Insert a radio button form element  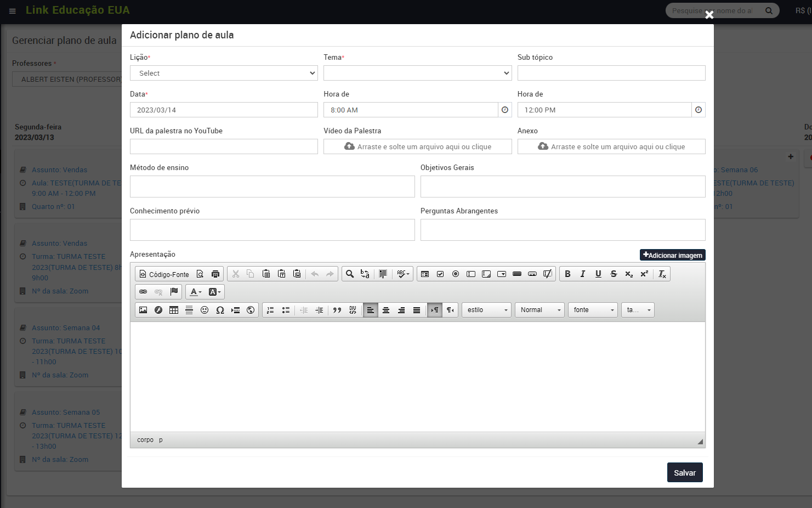456,274
